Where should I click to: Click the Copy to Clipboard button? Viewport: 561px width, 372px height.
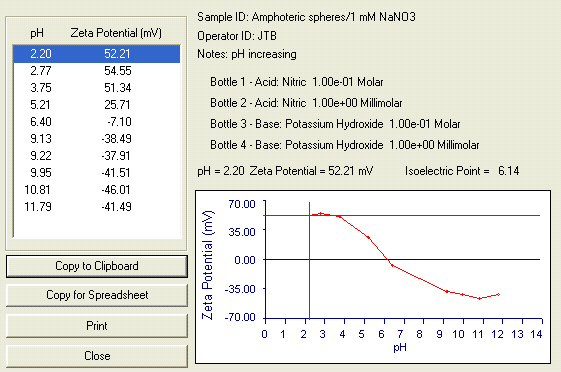[x=97, y=266]
